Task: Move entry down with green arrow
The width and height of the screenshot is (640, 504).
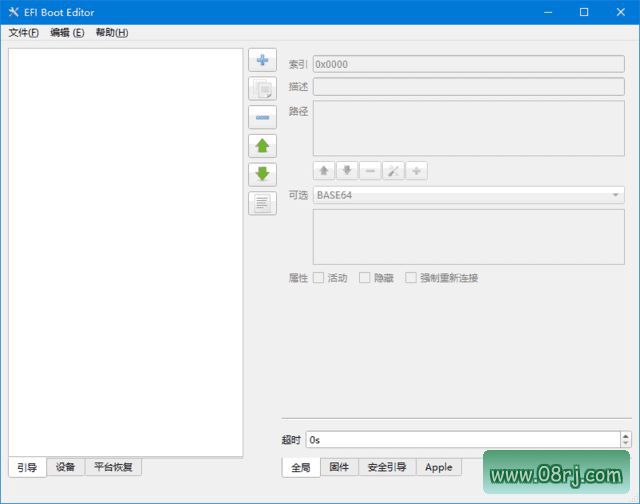Action: point(262,174)
